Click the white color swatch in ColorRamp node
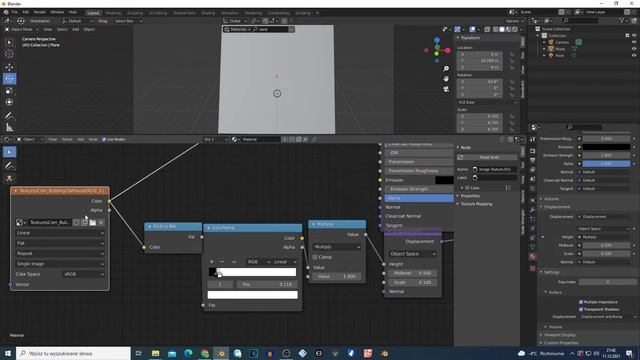The width and height of the screenshot is (640, 360). click(x=253, y=295)
